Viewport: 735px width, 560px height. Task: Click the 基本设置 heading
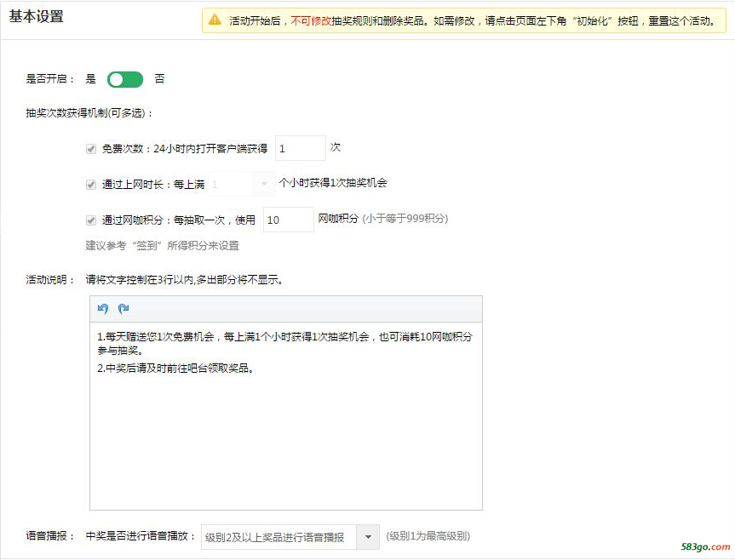36,17
